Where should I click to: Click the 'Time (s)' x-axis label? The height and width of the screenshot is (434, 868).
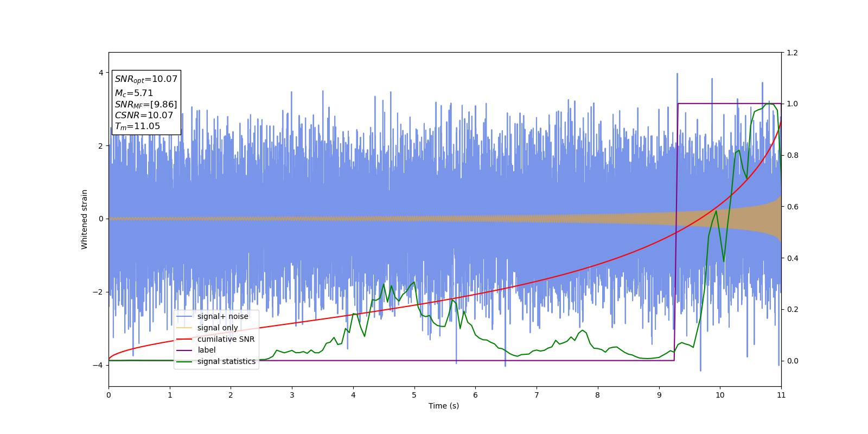(444, 406)
